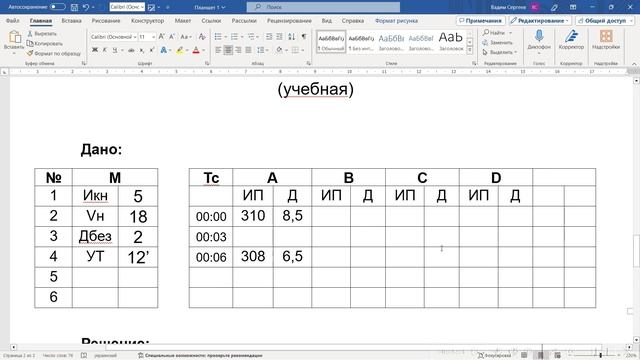Viewport: 640px width, 360px height.
Task: Toggle underline Ч formatting
Action: pos(116,50)
